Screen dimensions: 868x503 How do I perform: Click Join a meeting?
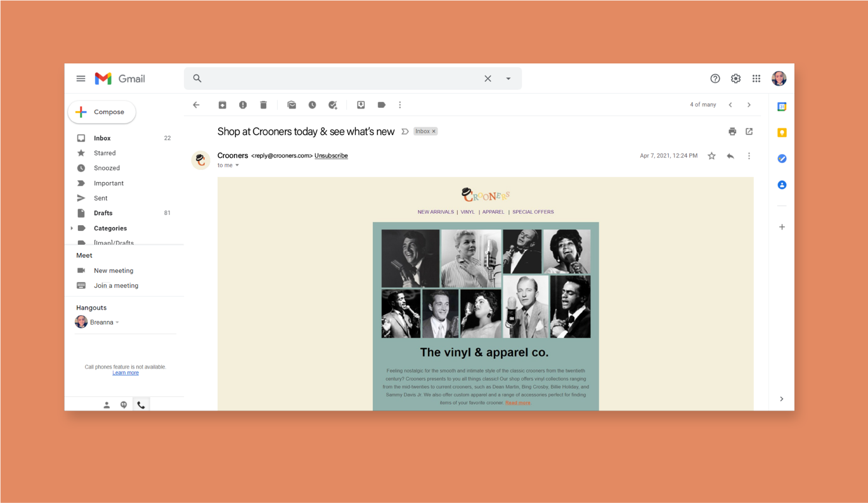click(x=116, y=285)
